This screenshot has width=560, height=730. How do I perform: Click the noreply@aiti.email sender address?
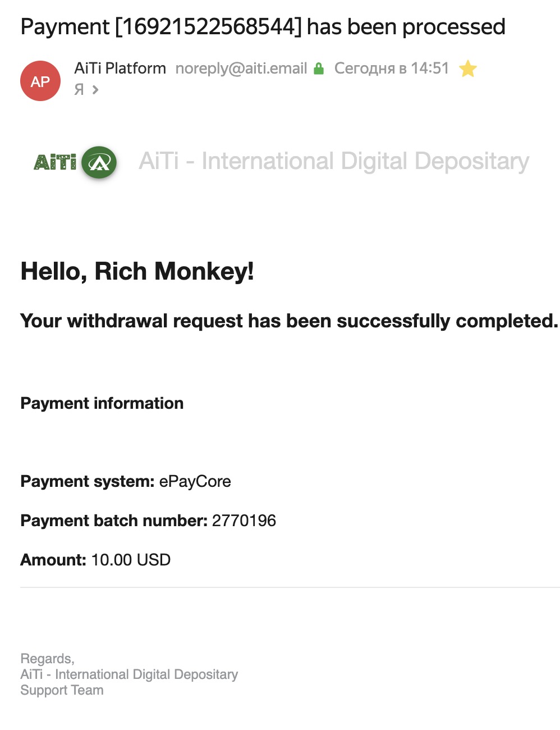coord(241,69)
